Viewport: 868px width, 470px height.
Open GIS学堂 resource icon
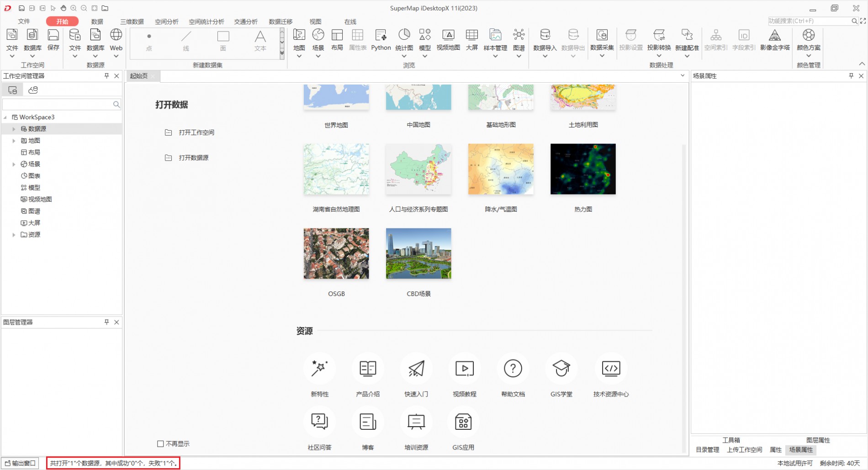point(561,369)
